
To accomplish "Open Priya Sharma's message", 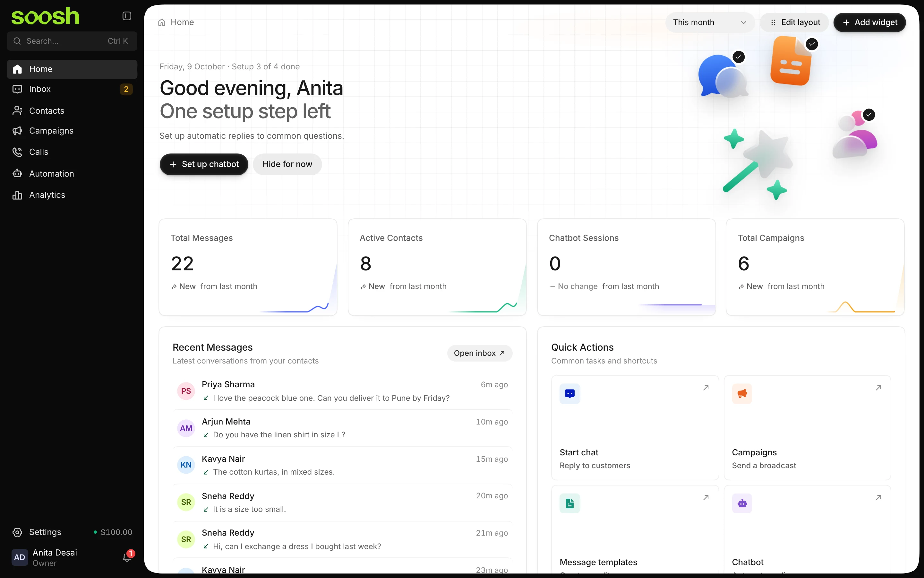I will click(343, 391).
